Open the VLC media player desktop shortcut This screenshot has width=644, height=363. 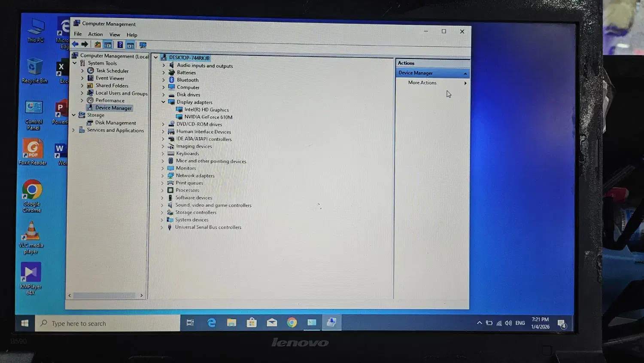pos(31,238)
